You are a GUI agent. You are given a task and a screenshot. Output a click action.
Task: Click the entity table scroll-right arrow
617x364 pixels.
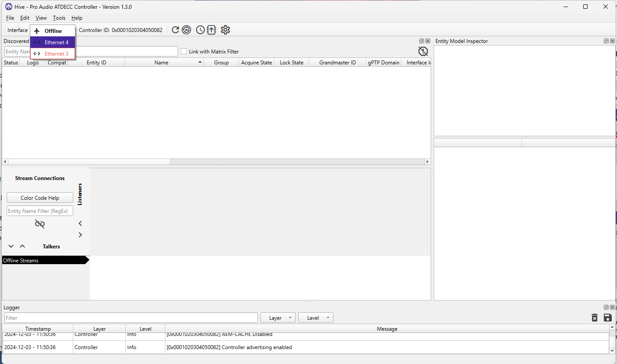pos(428,162)
